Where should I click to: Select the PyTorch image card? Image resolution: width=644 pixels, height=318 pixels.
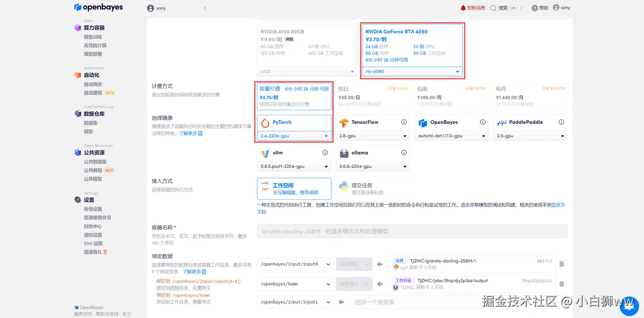(294, 123)
